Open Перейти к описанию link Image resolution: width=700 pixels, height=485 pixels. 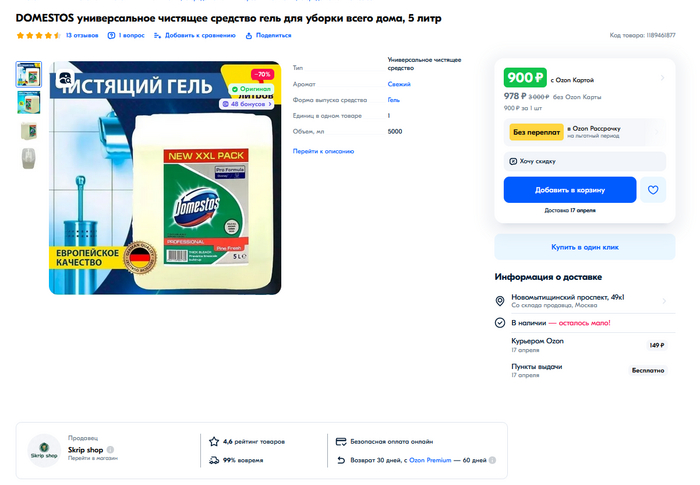(x=323, y=151)
